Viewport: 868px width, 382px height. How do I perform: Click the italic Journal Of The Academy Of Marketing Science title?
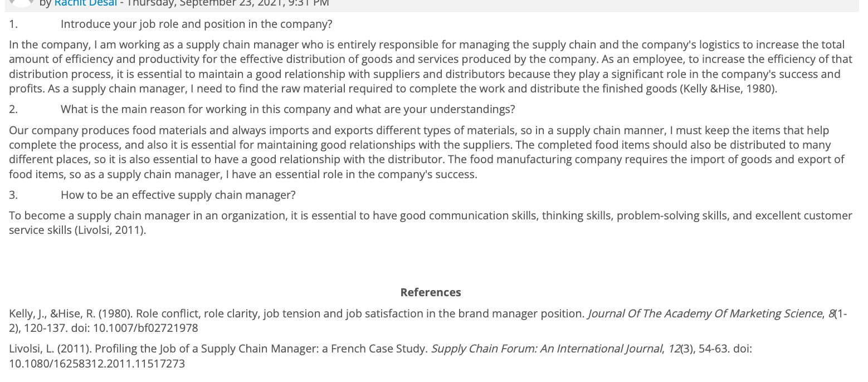click(x=704, y=314)
